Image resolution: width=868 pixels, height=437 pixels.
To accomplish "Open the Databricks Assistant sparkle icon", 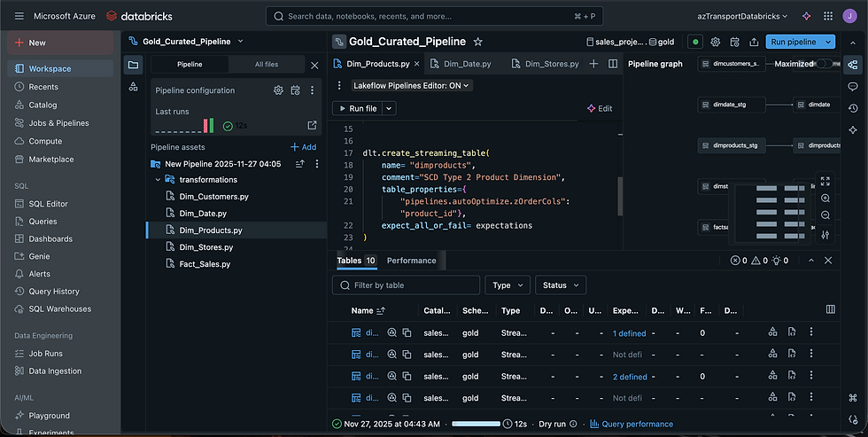I will tap(806, 16).
